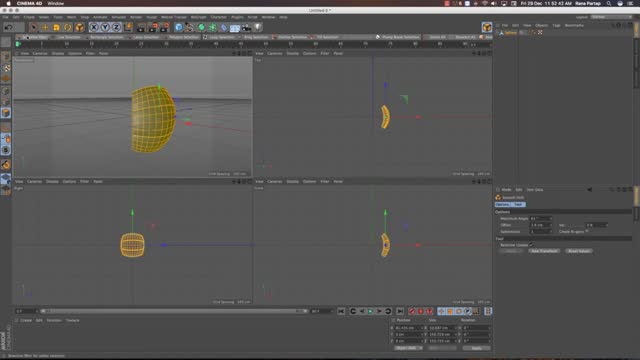Click the Reset Values button
This screenshot has width=640, height=360.
pyautogui.click(x=579, y=251)
